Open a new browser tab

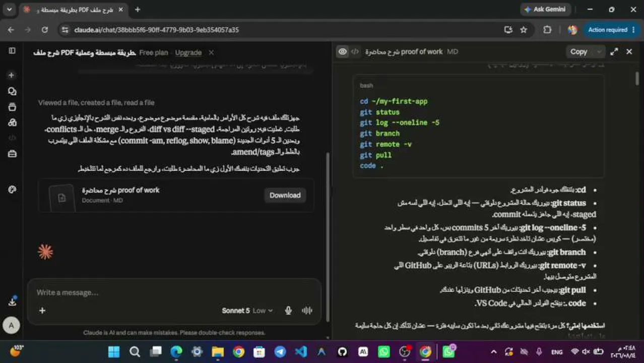tap(138, 10)
